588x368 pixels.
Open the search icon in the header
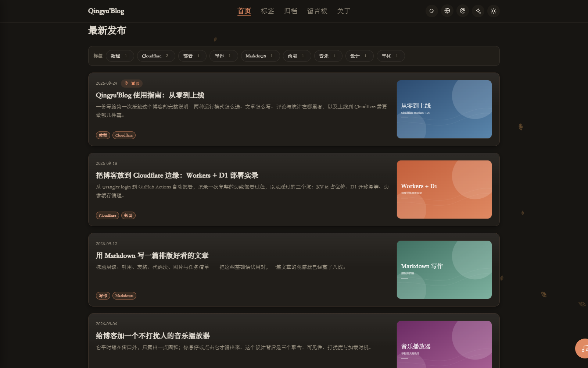[x=431, y=11]
